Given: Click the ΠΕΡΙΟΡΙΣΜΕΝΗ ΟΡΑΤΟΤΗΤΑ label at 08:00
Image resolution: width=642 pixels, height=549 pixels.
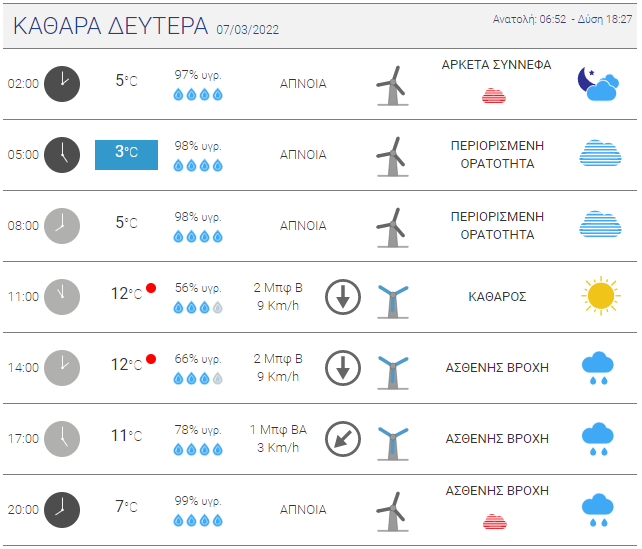Looking at the screenshot, I should coord(497,225).
